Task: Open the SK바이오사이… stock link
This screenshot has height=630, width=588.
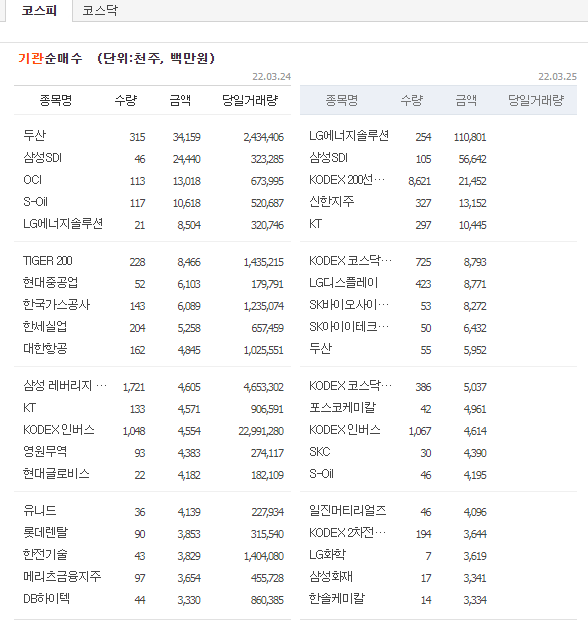Action: coord(349,305)
